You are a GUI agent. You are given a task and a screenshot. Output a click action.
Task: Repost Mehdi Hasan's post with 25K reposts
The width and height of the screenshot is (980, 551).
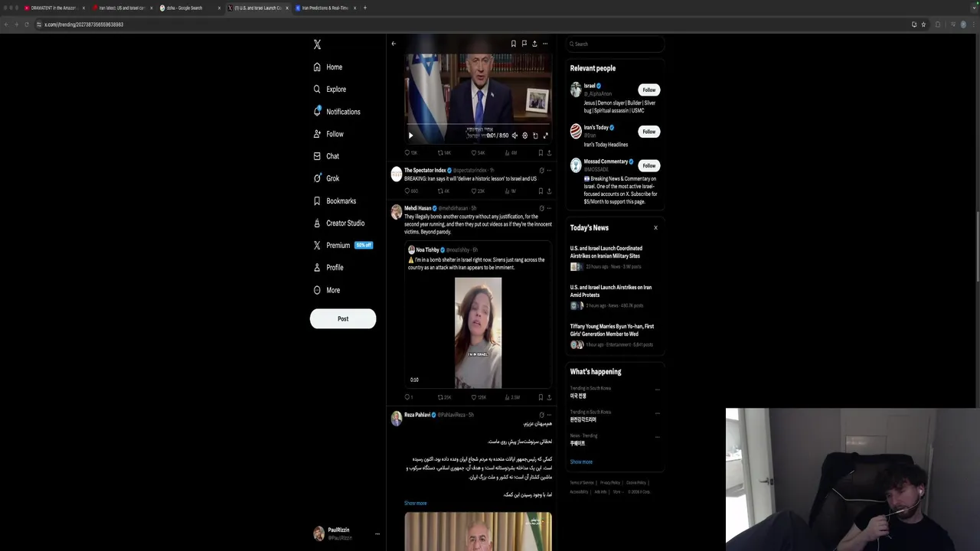[x=444, y=397]
